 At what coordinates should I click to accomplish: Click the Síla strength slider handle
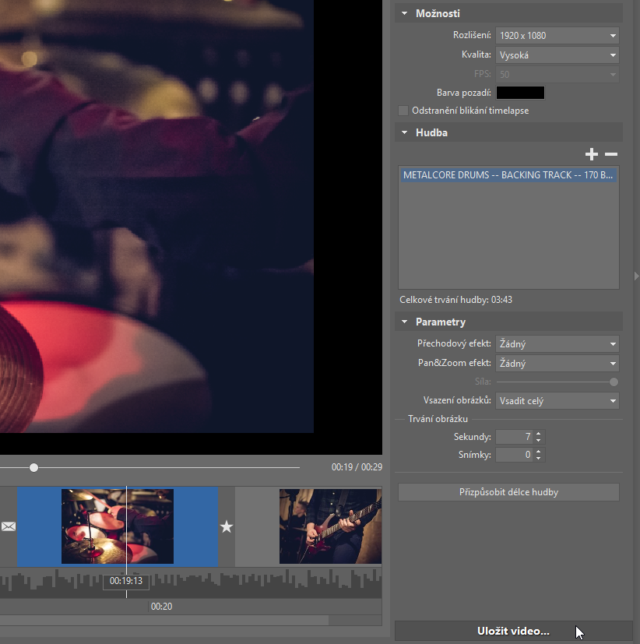(x=614, y=382)
